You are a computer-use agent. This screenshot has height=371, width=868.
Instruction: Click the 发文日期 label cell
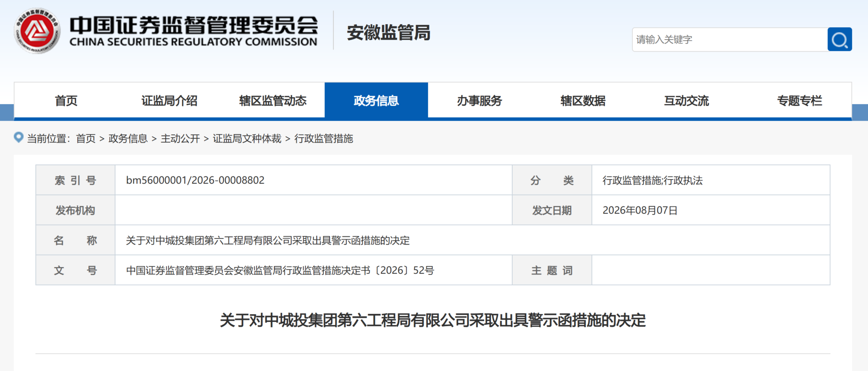pyautogui.click(x=552, y=210)
